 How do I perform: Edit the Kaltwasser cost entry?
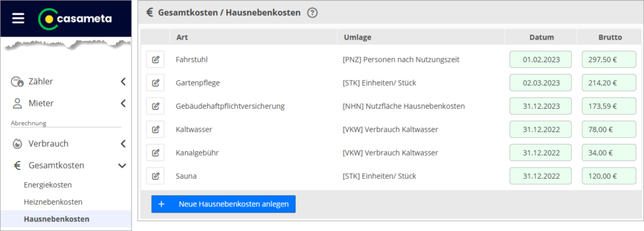pyautogui.click(x=155, y=130)
